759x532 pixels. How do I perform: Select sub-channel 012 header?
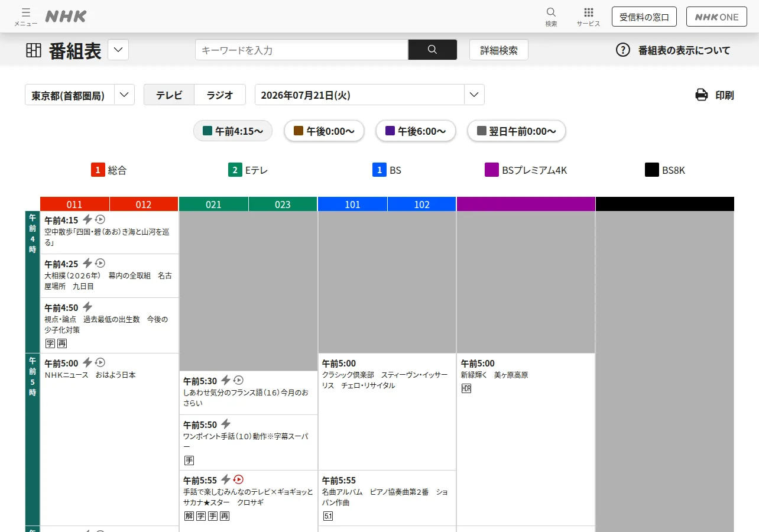(144, 205)
